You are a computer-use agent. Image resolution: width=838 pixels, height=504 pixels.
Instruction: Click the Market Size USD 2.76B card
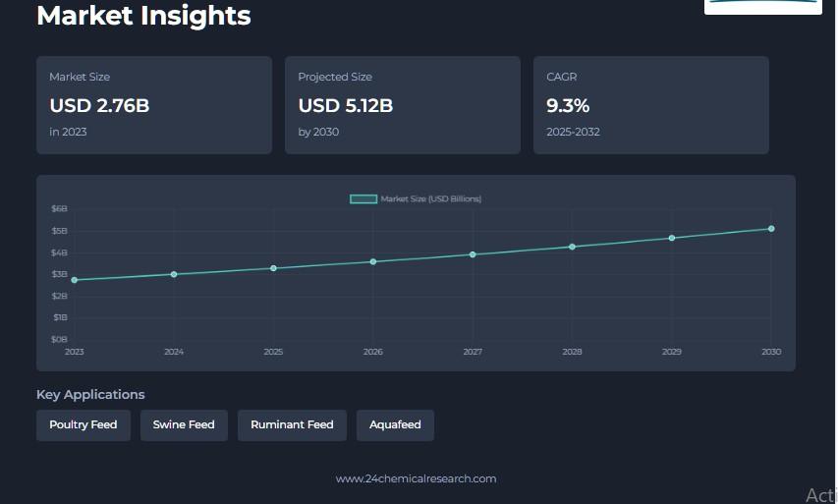point(154,105)
